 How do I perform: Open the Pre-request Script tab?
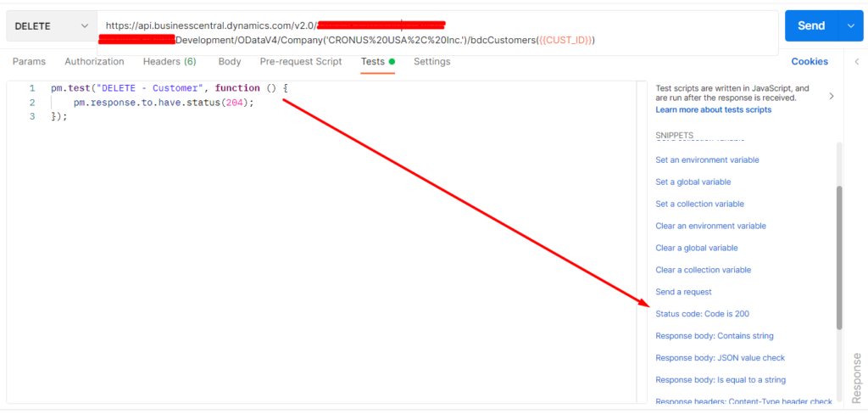tap(301, 62)
